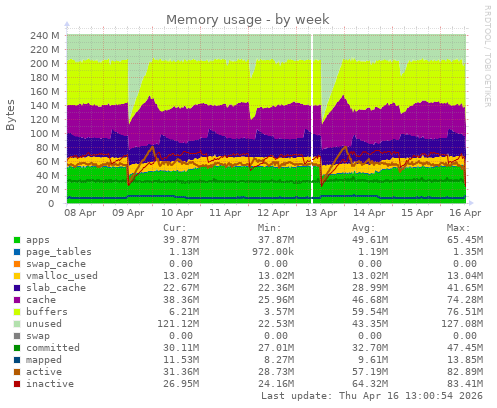This screenshot has width=497, height=408.
Task: Click the 'Min:' column header
Action: tap(269, 228)
